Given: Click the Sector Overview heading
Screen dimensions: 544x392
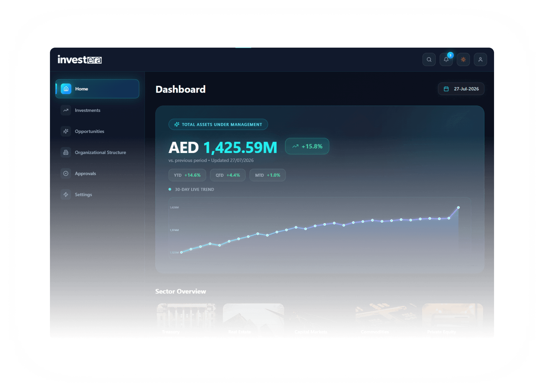Looking at the screenshot, I should 180,291.
